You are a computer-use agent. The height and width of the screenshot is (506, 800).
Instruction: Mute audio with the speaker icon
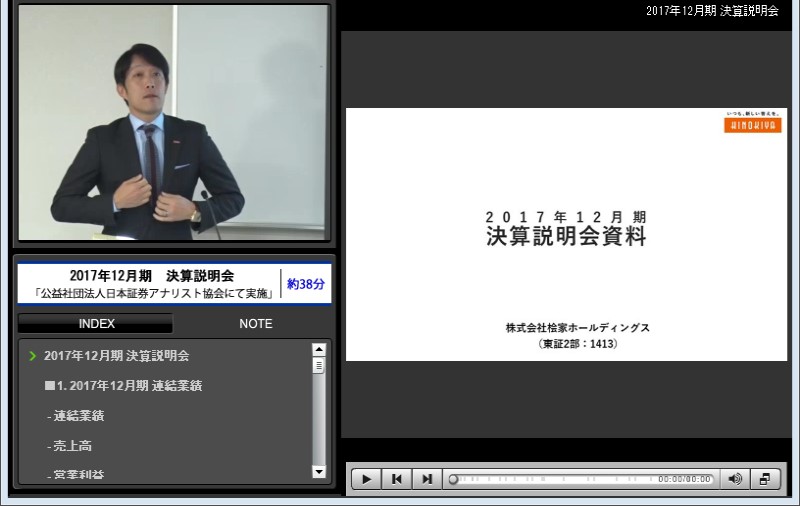pos(735,479)
